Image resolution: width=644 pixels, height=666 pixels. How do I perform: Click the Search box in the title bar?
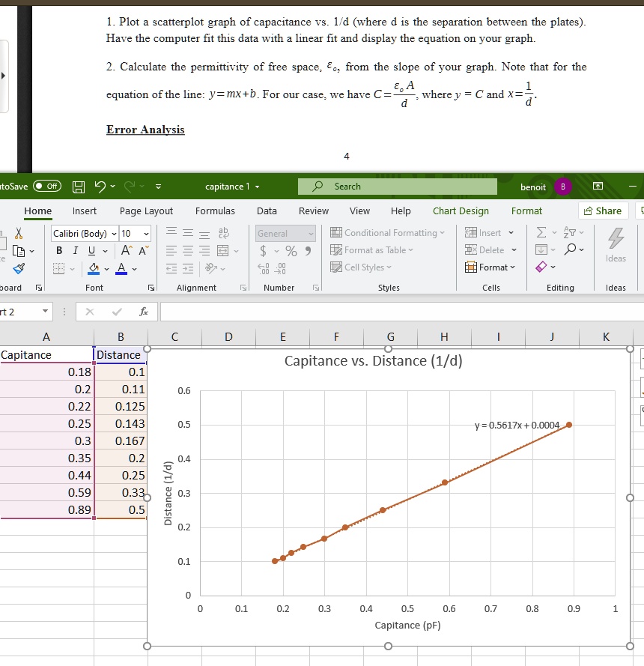(x=397, y=186)
